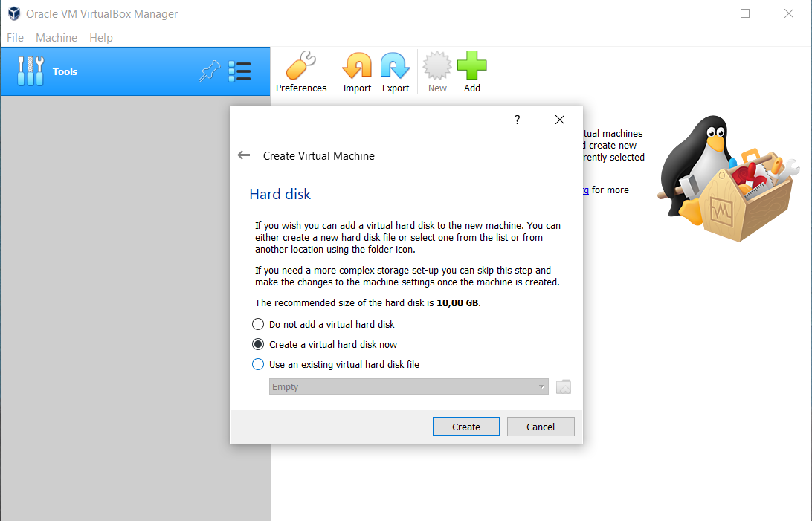Select "Do not add a virtual hard disk"
Viewport: 812px width, 521px height.
click(x=258, y=324)
